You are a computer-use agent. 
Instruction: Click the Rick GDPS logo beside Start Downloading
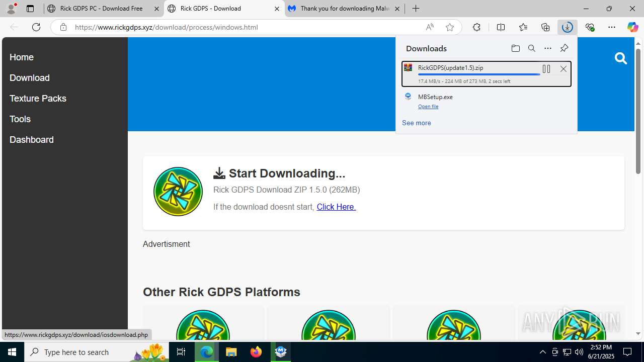[178, 192]
